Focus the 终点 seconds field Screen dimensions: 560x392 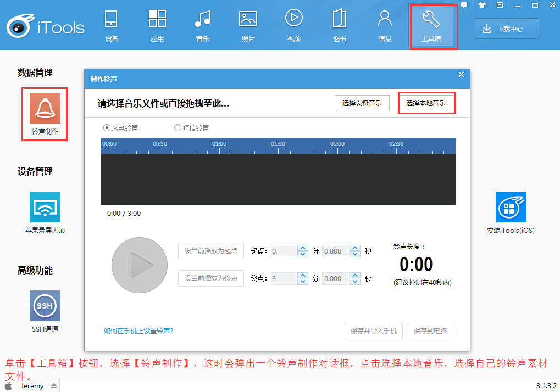tap(336, 278)
